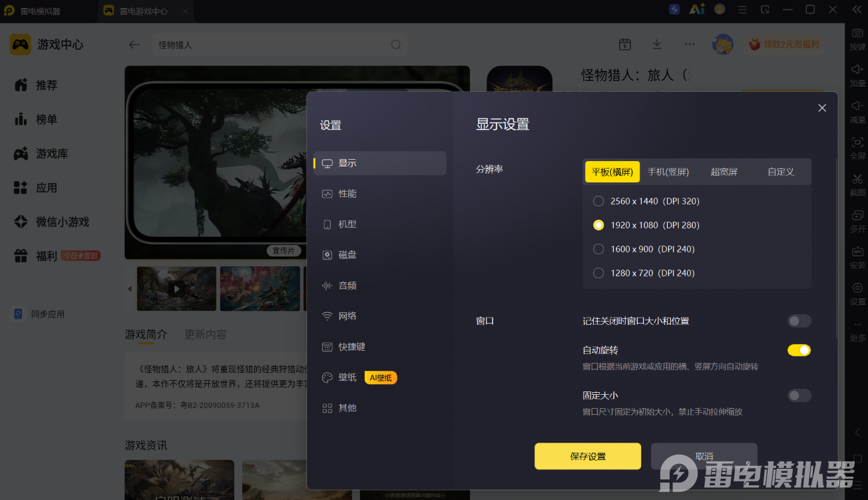868x500 pixels.
Task: Enter fullscreen with the 全屏 icon
Action: tap(857, 142)
